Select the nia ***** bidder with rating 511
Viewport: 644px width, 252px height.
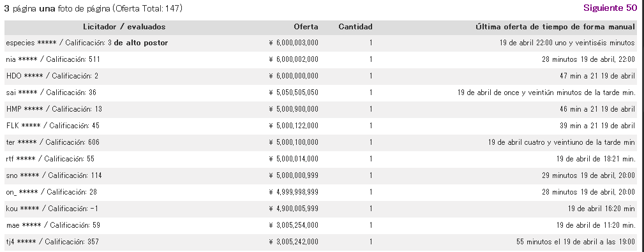tap(53, 59)
